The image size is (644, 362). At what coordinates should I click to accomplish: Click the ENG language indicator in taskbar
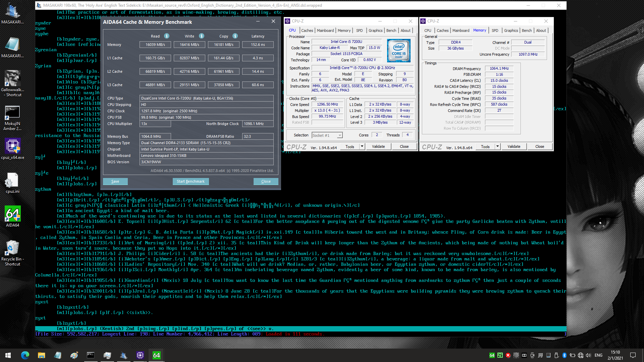(x=598, y=355)
